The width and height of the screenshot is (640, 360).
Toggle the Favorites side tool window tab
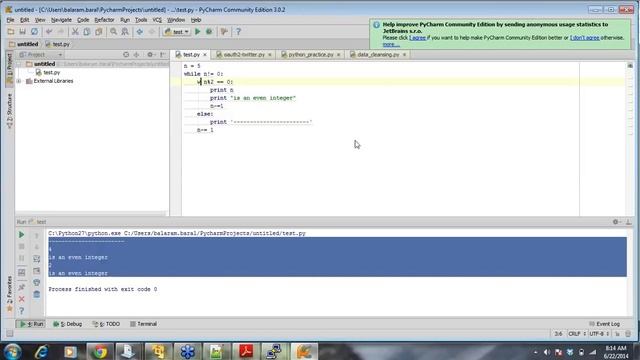pyautogui.click(x=9, y=294)
